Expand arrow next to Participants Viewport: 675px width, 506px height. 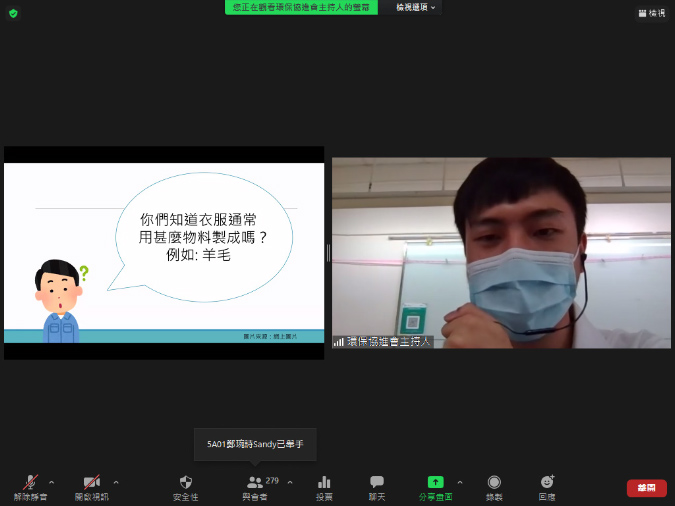coord(290,482)
